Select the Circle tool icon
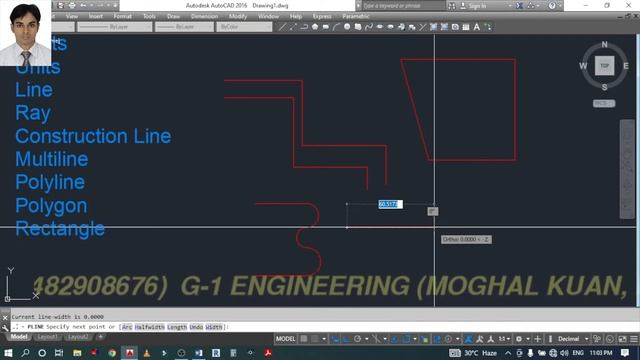 (x=347, y=27)
